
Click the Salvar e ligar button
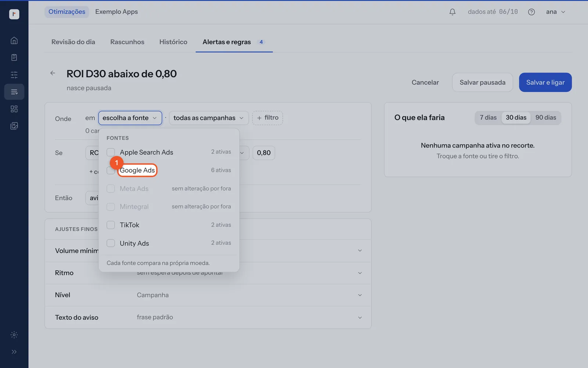(545, 82)
